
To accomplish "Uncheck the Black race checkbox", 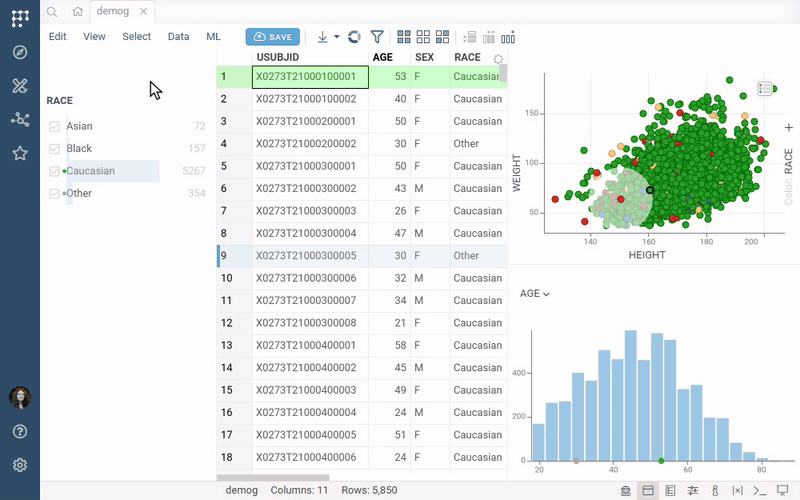I will (54, 149).
